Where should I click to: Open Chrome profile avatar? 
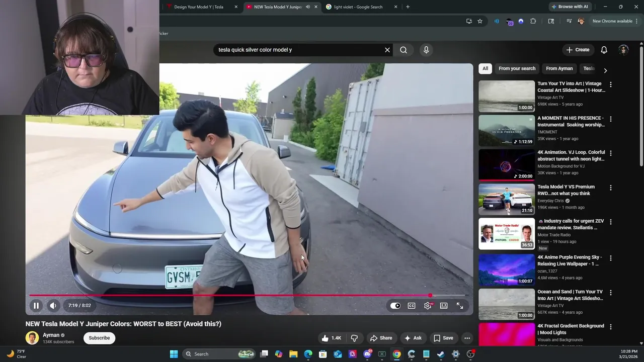coord(581,21)
